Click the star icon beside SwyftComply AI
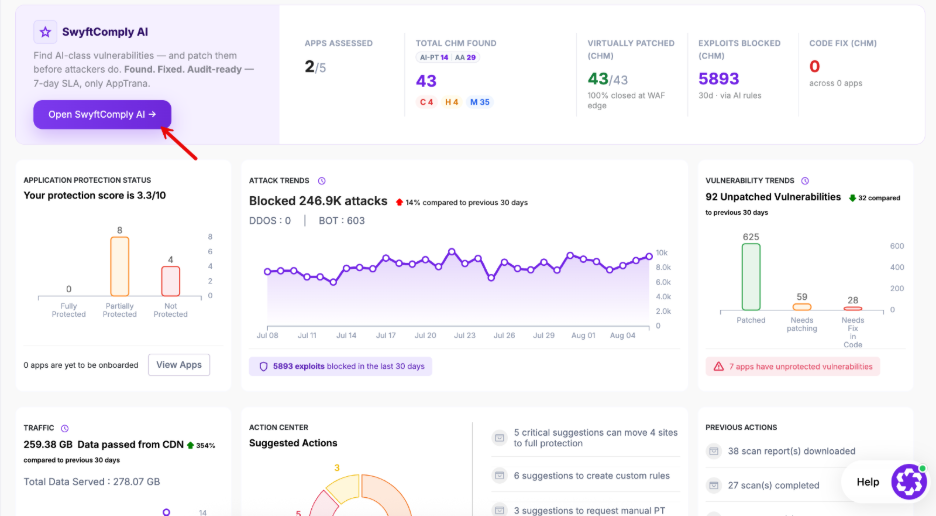 (x=45, y=32)
